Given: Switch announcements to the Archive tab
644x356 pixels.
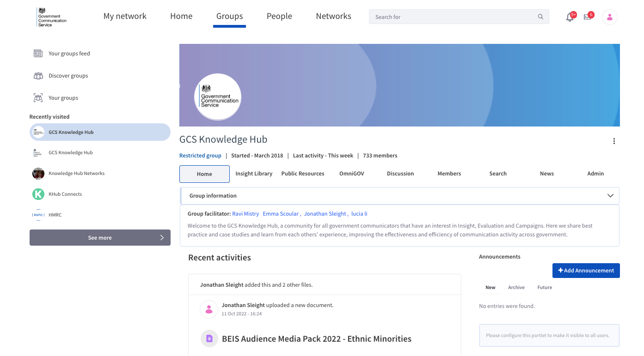Looking at the screenshot, I should coord(516,287).
